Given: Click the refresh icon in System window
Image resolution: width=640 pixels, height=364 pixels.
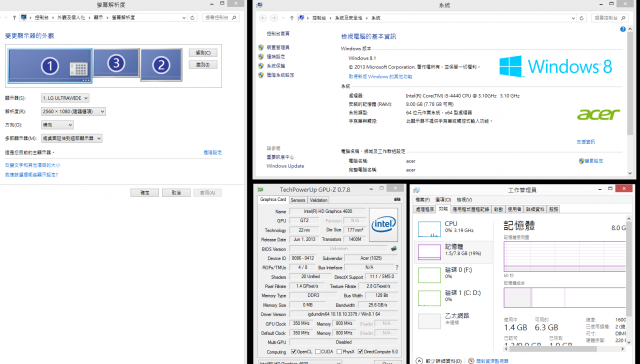Looking at the screenshot, I should click(582, 18).
